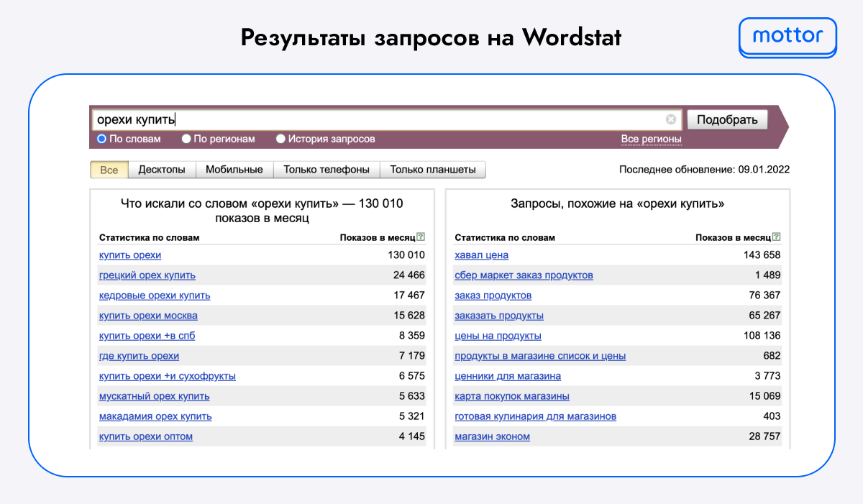
Task: Click the right "Статистика по словам" column header
Action: pyautogui.click(x=505, y=237)
